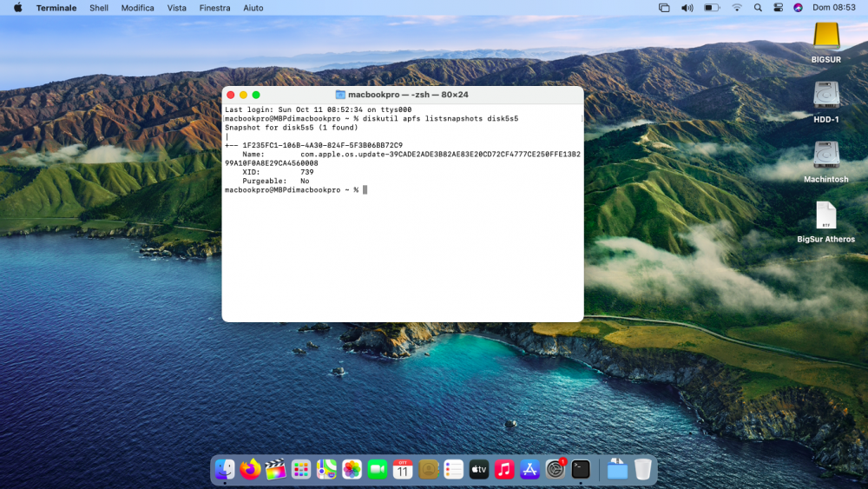
Task: Click the screen mirroring icon in the menu bar
Action: point(664,8)
